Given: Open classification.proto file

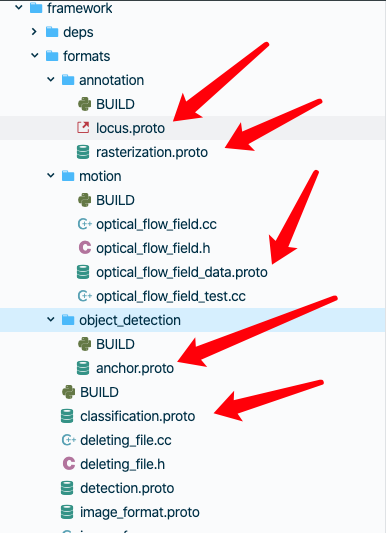Looking at the screenshot, I should (138, 416).
